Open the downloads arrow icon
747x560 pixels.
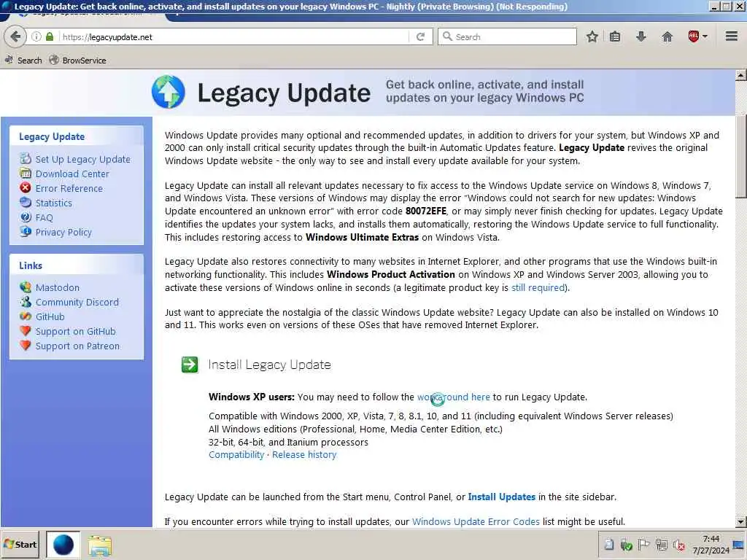coord(641,36)
